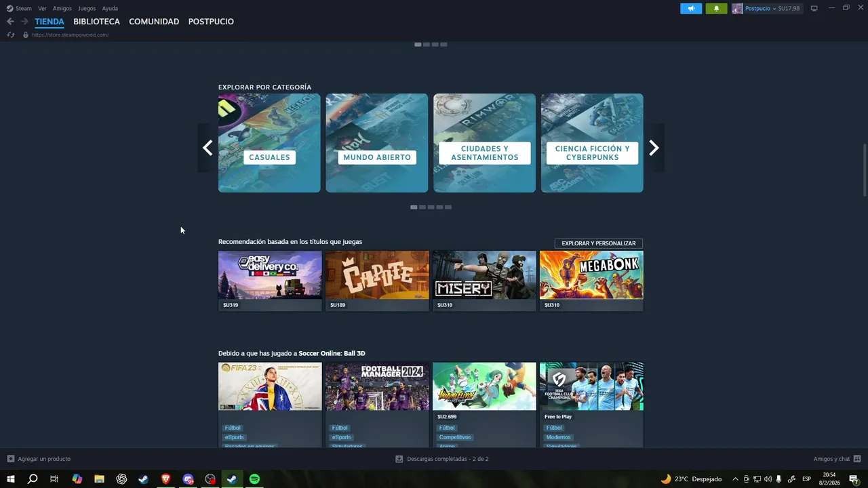The image size is (868, 488).
Task: Select the last category carousel page dot
Action: point(448,207)
